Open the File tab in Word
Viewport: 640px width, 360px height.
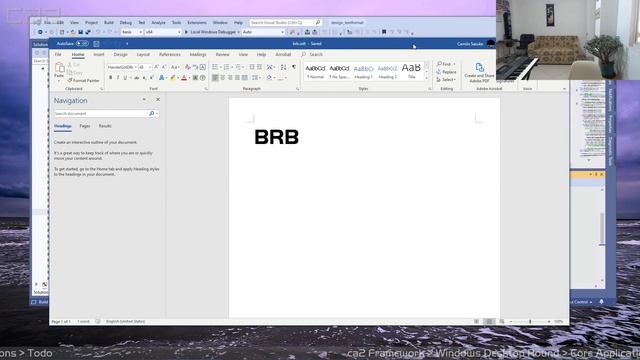tap(58, 54)
